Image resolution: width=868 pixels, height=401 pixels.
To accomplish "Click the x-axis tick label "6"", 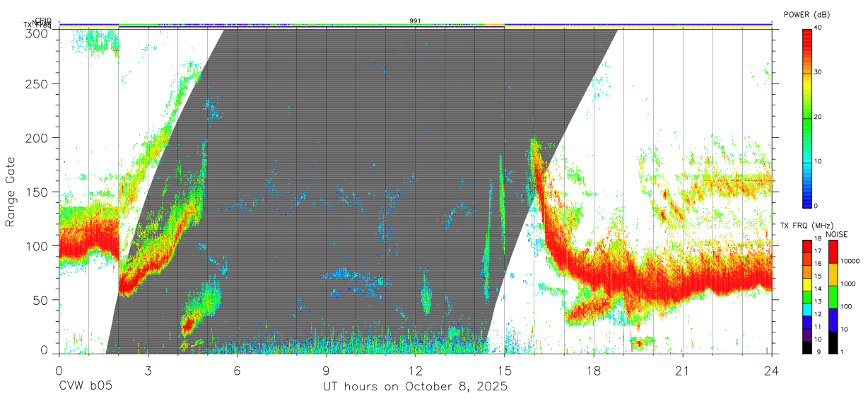I will 237,370.
